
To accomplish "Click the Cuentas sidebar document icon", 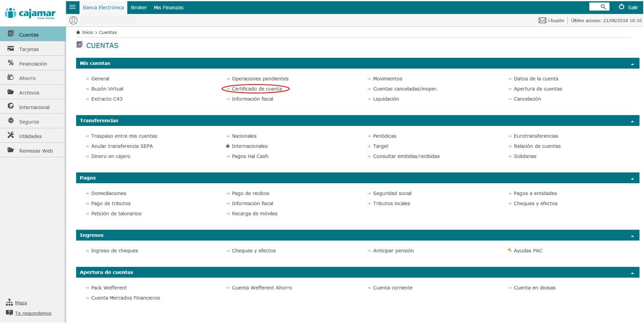I will tap(11, 34).
